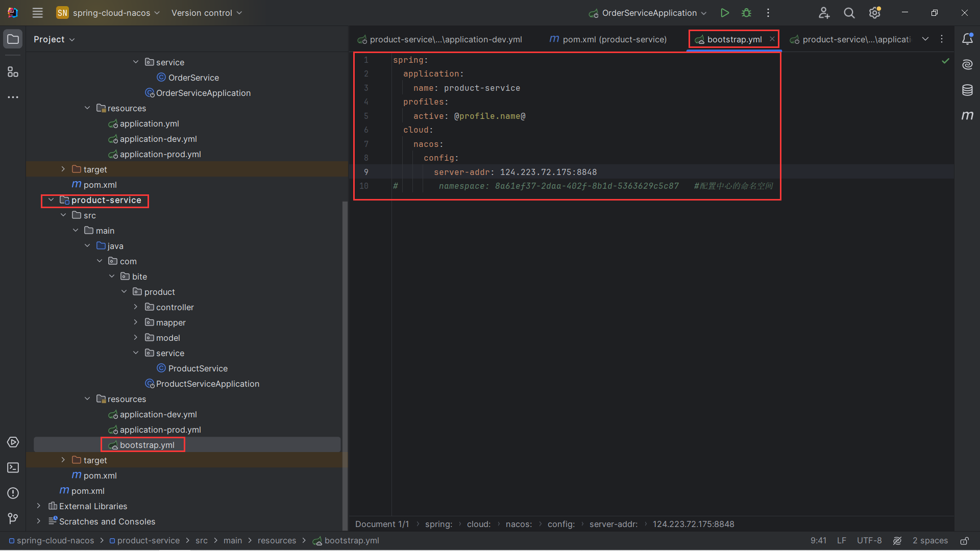This screenshot has height=551, width=980.
Task: Start debugging with the bug icon
Action: pyautogui.click(x=746, y=13)
